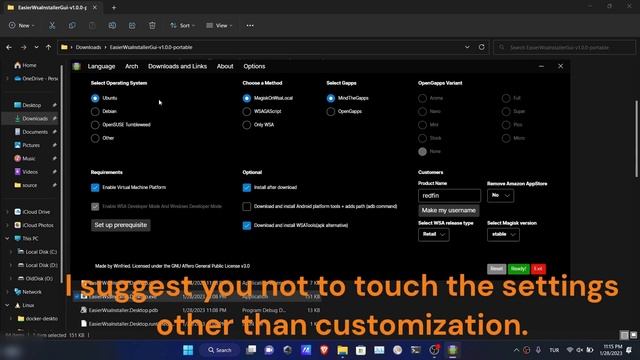Show hidden tray icons with the caret
The width and height of the screenshot is (640, 360).
click(x=516, y=350)
